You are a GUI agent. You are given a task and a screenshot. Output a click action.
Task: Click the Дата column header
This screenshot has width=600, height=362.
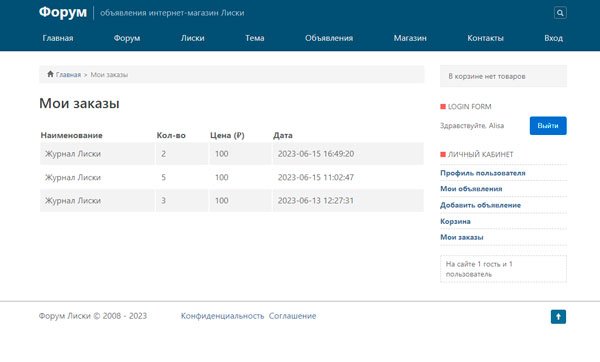(283, 135)
